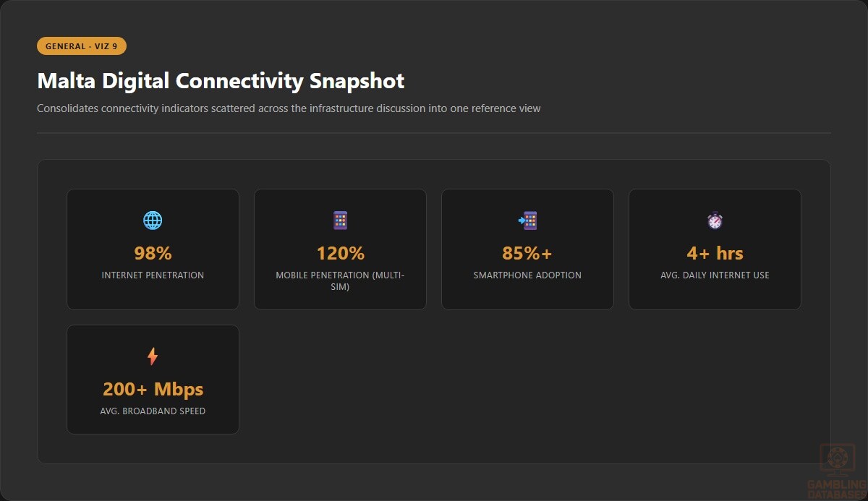Click the globe icon above 98%
The height and width of the screenshot is (501, 868).
click(x=153, y=220)
